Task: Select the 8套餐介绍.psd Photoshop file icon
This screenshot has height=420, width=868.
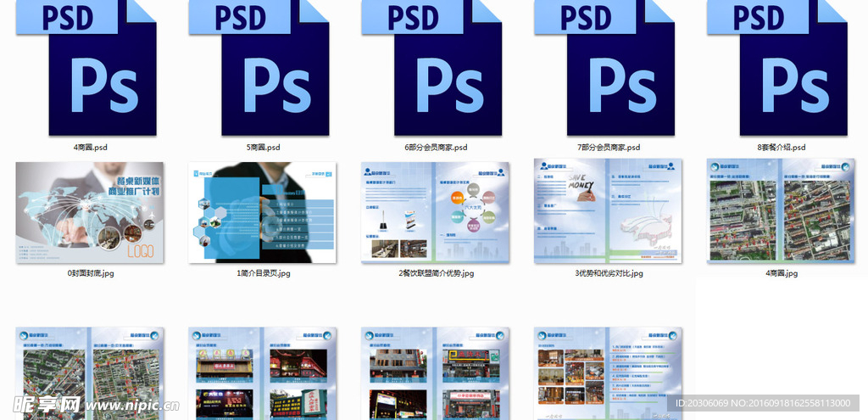Action: pos(777,68)
